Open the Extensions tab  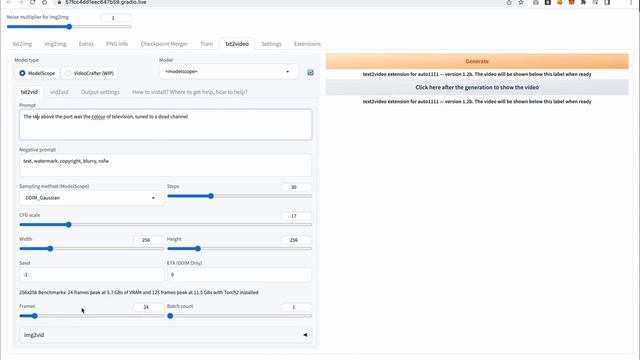pos(307,44)
